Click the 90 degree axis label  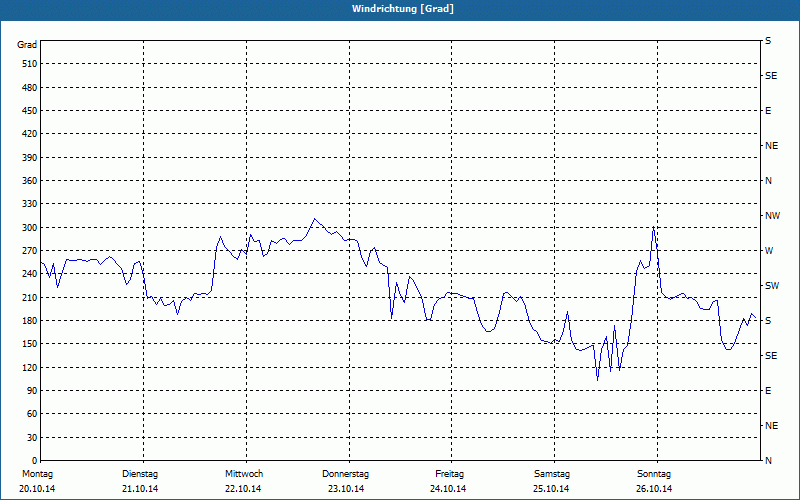pyautogui.click(x=32, y=391)
